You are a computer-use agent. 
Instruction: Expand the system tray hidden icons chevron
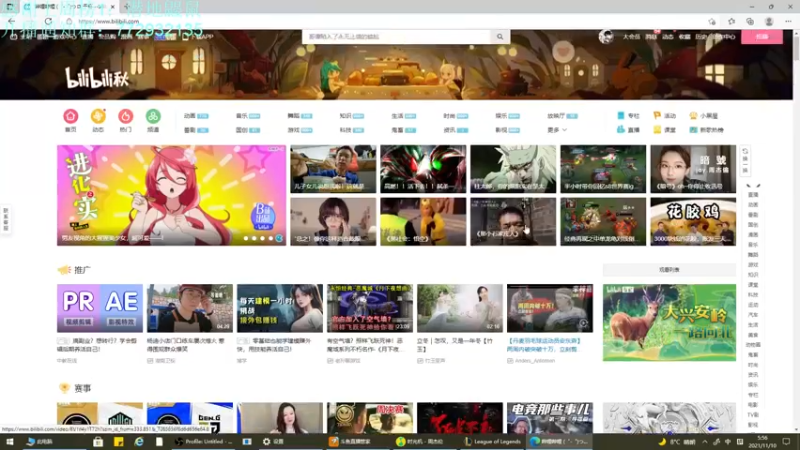(705, 441)
